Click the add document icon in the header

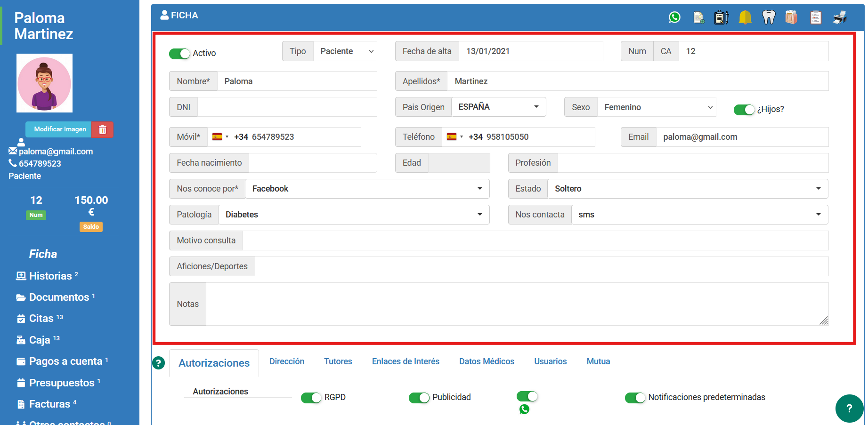point(698,17)
